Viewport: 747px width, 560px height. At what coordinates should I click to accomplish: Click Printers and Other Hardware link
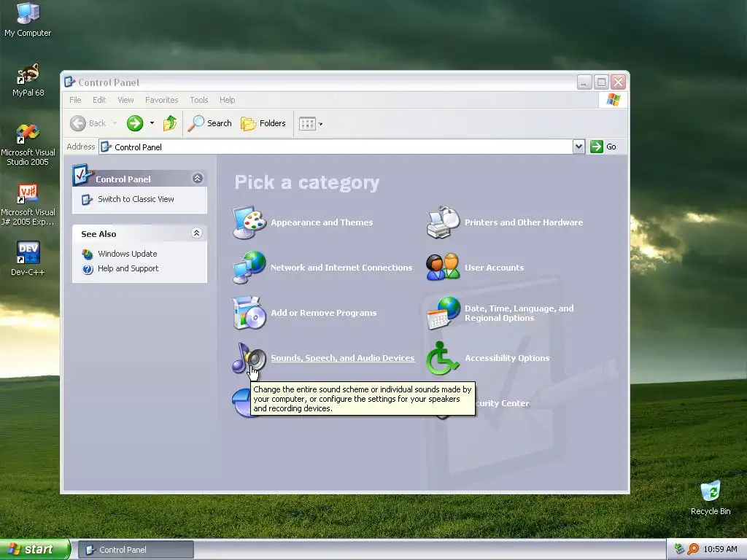point(524,222)
